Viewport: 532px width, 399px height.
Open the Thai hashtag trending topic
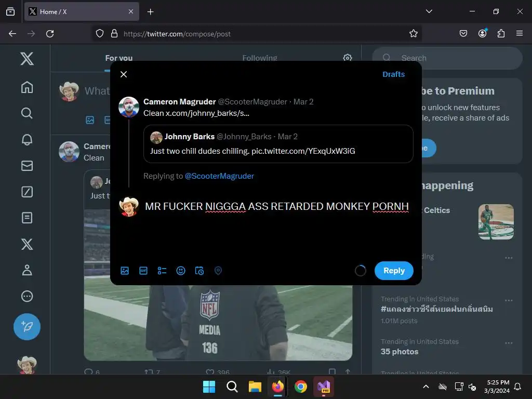pos(436,309)
